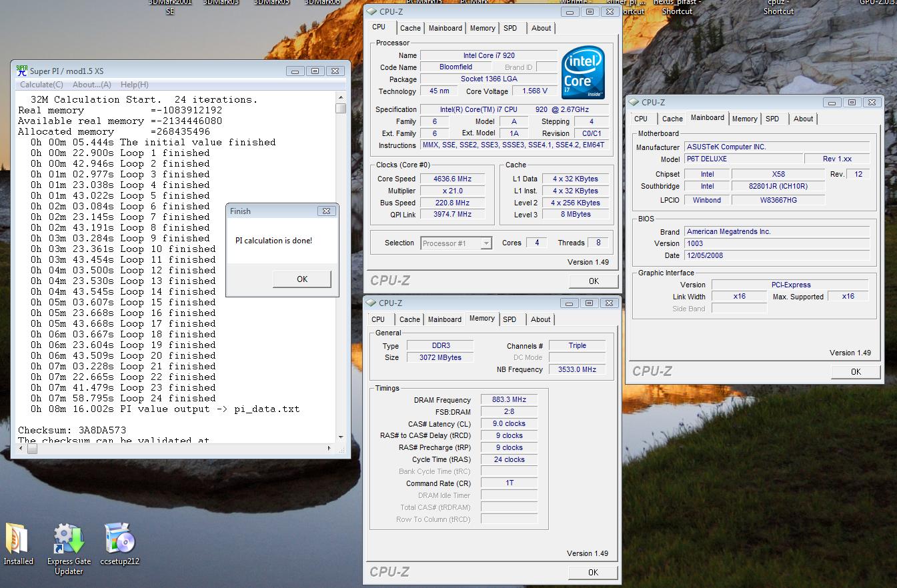897x588 pixels.
Task: Click the '1.568 V' core voltage value
Action: [535, 91]
